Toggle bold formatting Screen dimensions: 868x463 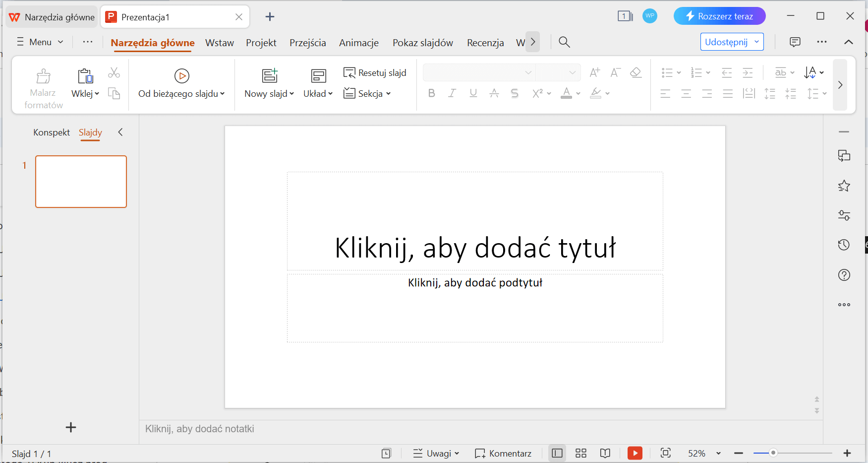click(432, 93)
